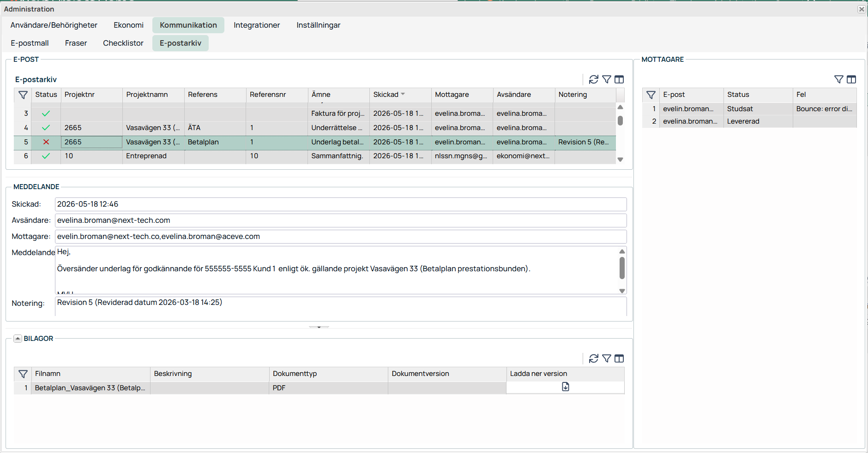
Task: Open column chooser in Bilagor section
Action: (x=619, y=358)
